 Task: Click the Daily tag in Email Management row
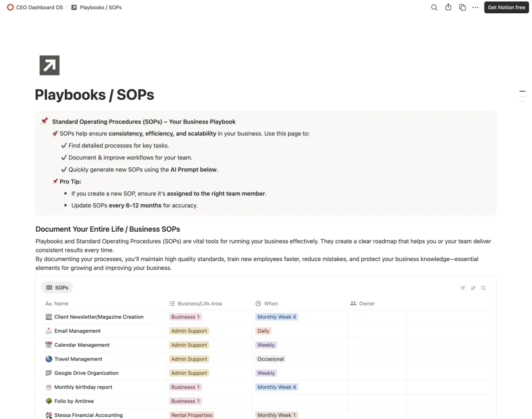pyautogui.click(x=263, y=331)
